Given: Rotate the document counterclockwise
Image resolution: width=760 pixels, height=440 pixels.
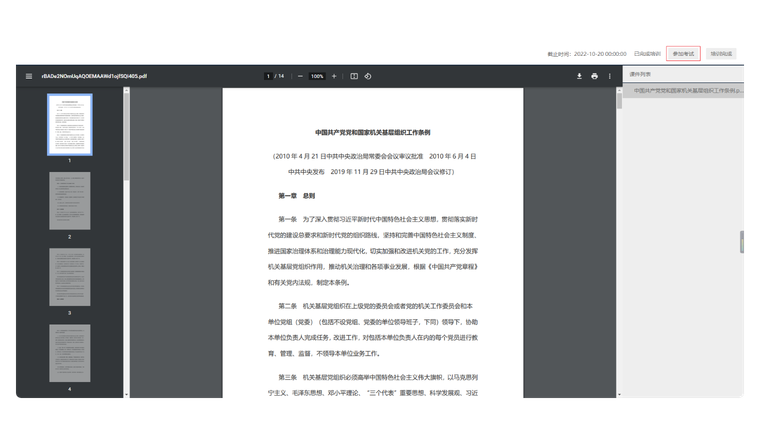Looking at the screenshot, I should point(368,76).
